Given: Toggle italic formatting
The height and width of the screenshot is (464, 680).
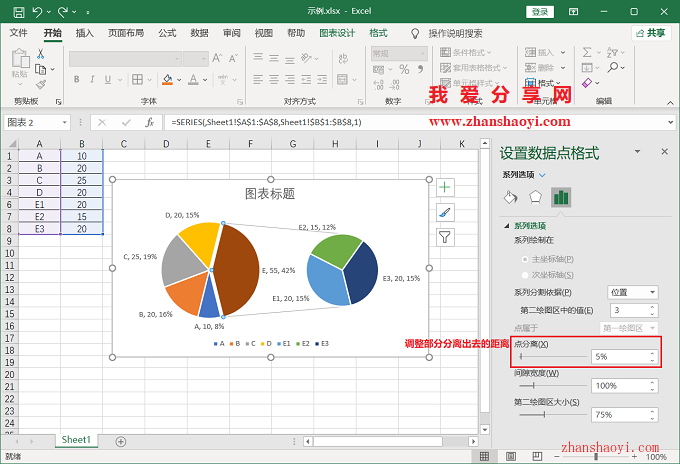Looking at the screenshot, I should click(92, 79).
